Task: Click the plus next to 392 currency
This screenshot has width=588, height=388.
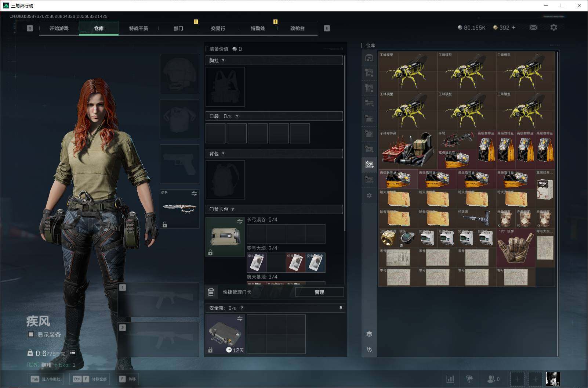Action: [513, 28]
